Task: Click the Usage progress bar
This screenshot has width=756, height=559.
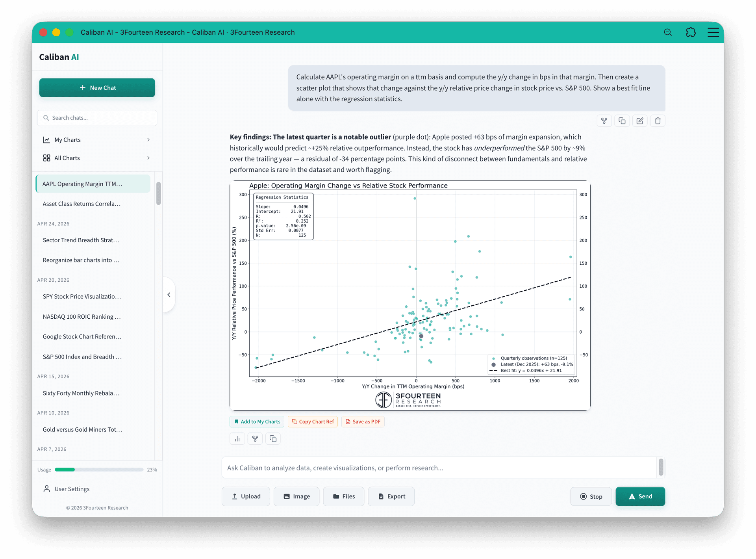Action: point(99,470)
